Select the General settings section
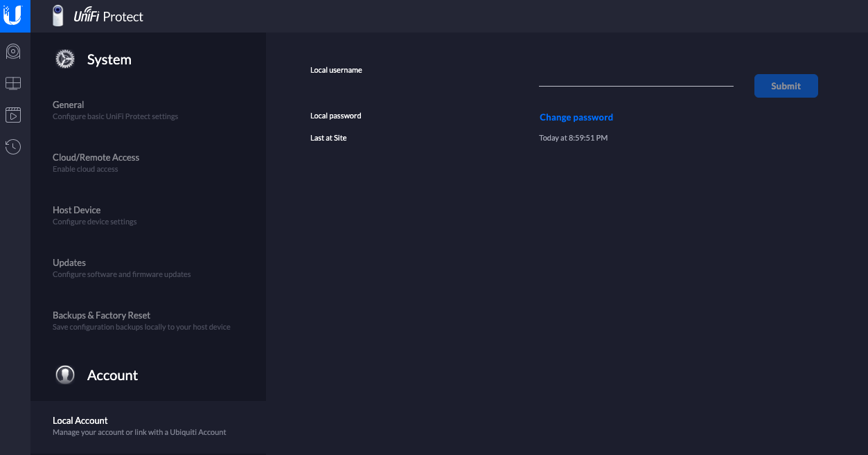This screenshot has width=868, height=455. click(69, 105)
